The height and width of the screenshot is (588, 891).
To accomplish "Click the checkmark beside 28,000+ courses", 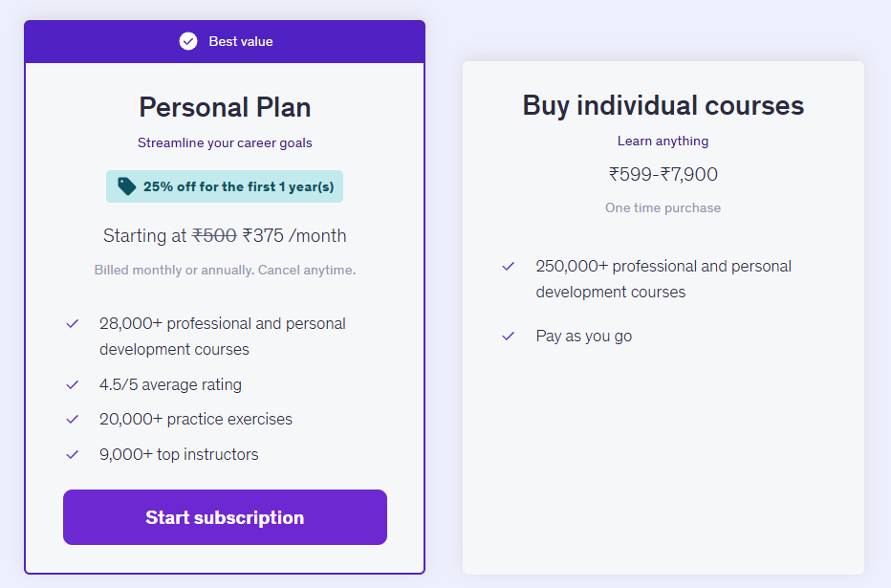I will [x=72, y=324].
